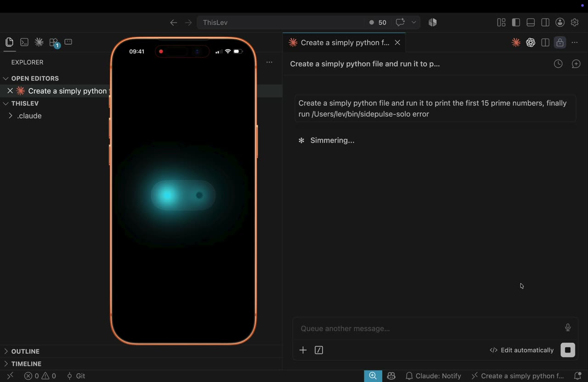Open the Copilot status bar icon
The height and width of the screenshot is (382, 588).
click(x=391, y=376)
